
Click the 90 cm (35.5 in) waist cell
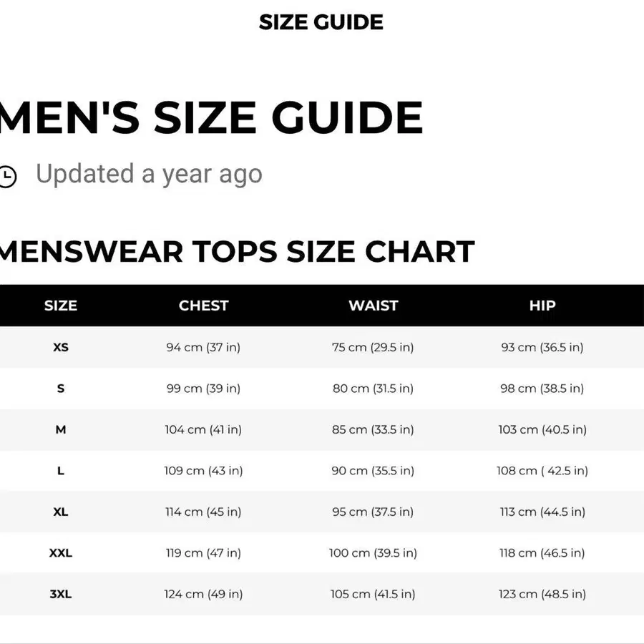[373, 471]
